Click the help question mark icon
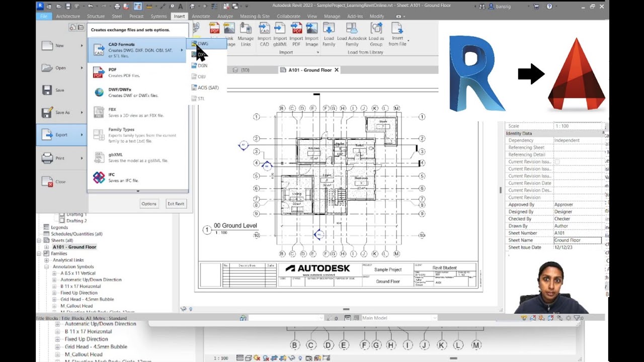This screenshot has width=644, height=362. pyautogui.click(x=549, y=7)
